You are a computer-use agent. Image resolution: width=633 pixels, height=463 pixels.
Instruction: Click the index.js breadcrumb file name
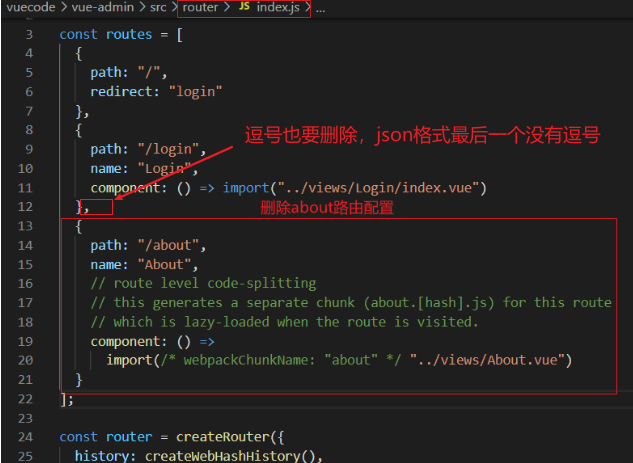[278, 7]
